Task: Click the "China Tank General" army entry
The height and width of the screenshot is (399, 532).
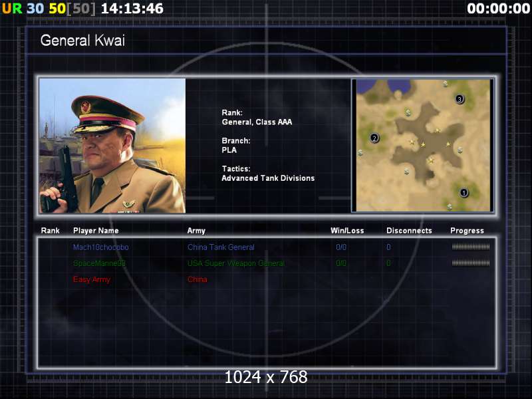Action: coord(221,247)
